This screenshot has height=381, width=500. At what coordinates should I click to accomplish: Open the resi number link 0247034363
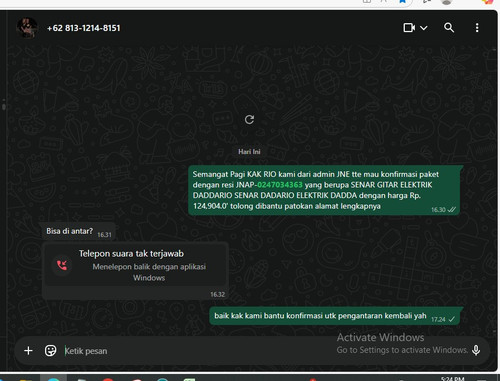280,185
